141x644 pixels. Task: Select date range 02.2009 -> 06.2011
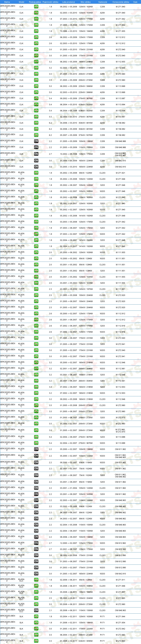68,580
